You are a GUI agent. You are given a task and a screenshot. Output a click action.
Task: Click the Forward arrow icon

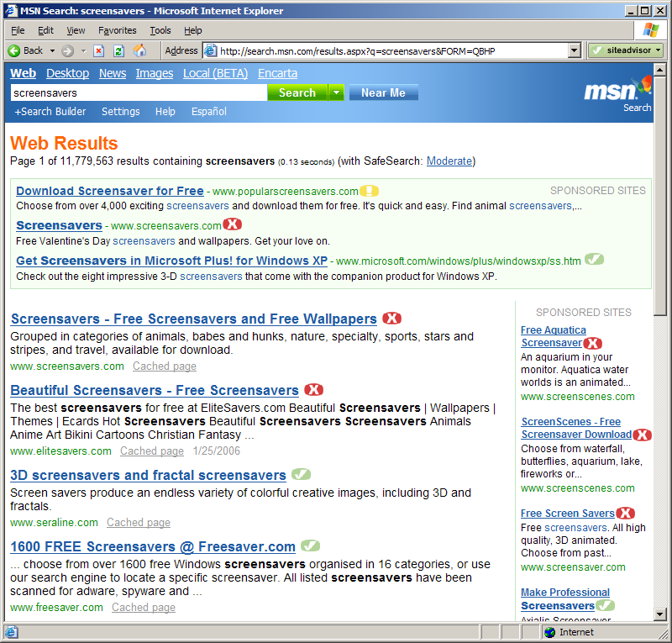coord(67,51)
